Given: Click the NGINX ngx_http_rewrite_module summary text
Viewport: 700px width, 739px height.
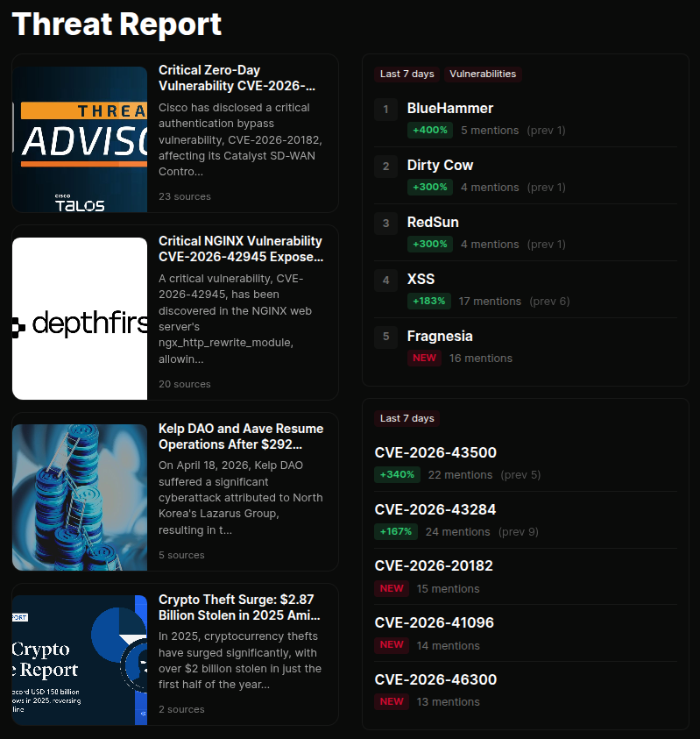Looking at the screenshot, I should point(236,318).
